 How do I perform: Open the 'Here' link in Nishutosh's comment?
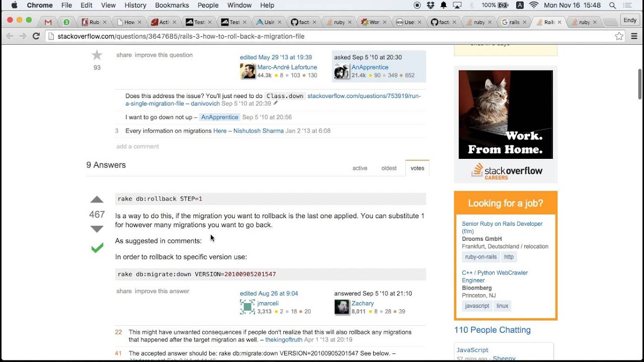220,131
